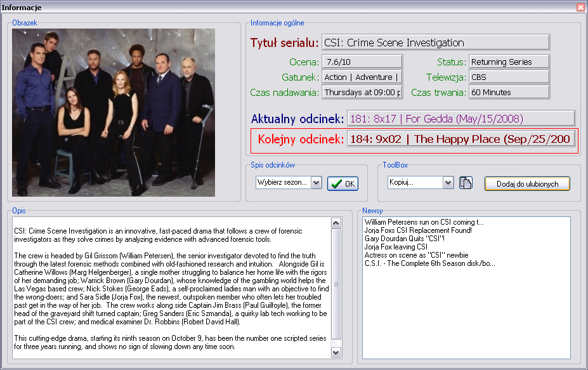Click the description scrollbar thumb

coord(336,284)
